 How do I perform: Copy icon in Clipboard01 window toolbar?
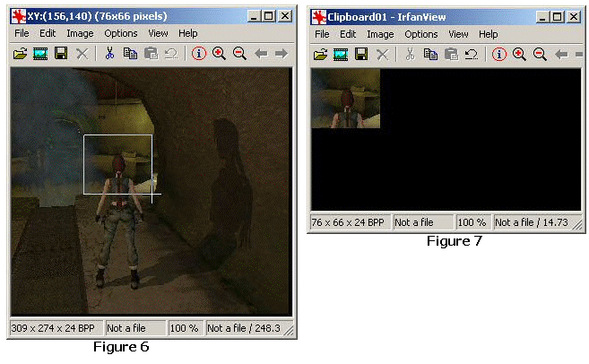[430, 54]
